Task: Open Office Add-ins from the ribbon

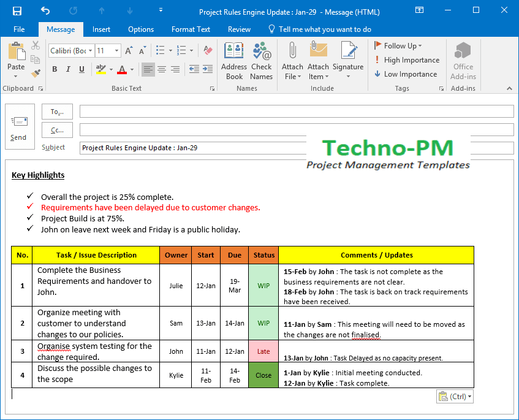Action: point(463,59)
